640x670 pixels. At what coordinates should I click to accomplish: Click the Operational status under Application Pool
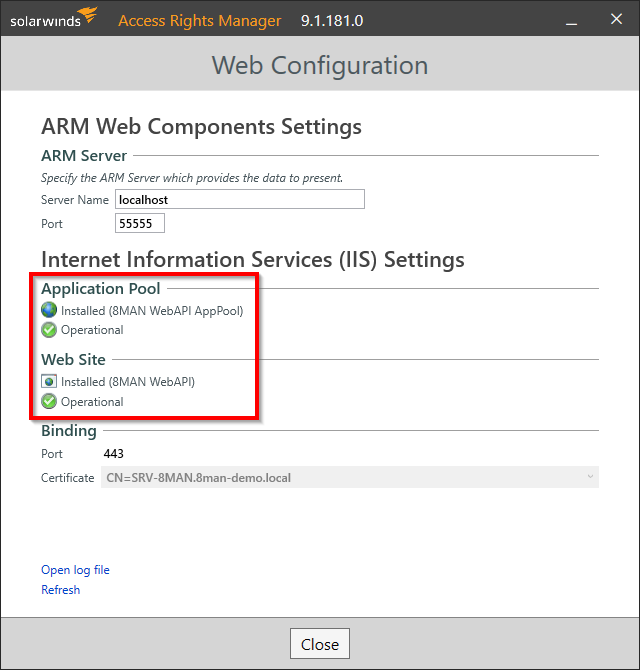point(92,330)
